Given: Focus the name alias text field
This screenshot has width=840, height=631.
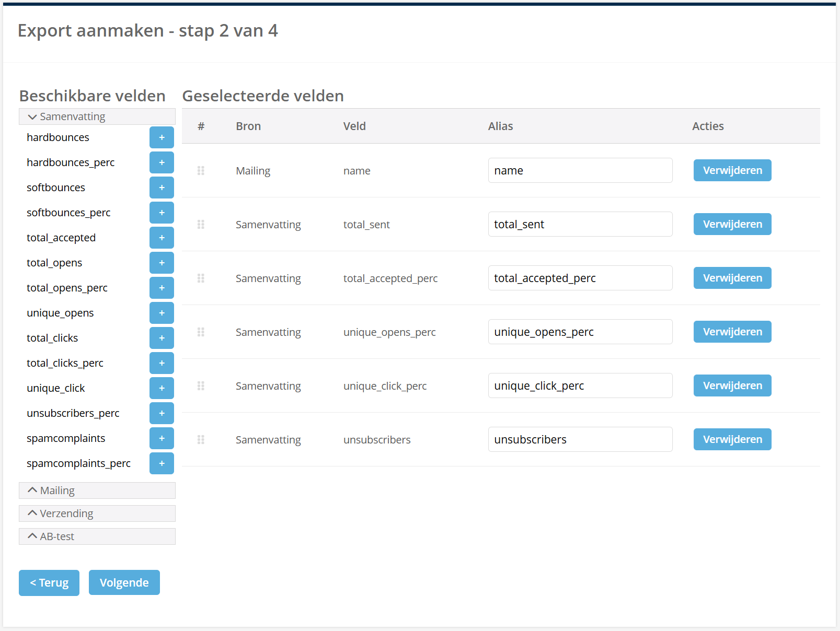Looking at the screenshot, I should pos(580,170).
